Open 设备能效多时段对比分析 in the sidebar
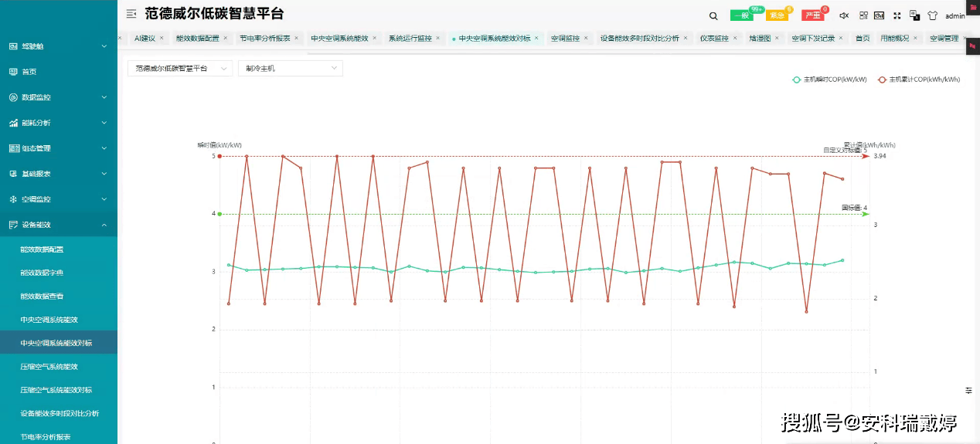Viewport: 980px width, 444px height. (x=59, y=414)
